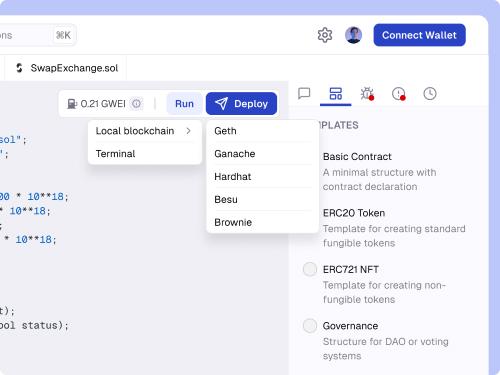Image resolution: width=500 pixels, height=375 pixels.
Task: Open the settings gear icon
Action: coord(325,35)
